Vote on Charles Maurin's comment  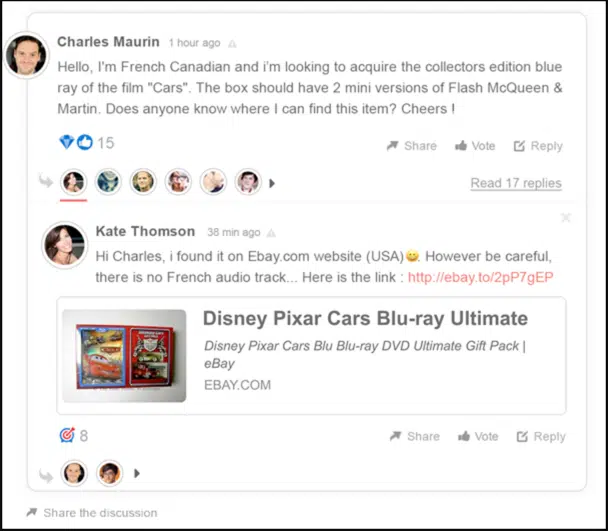click(x=475, y=146)
